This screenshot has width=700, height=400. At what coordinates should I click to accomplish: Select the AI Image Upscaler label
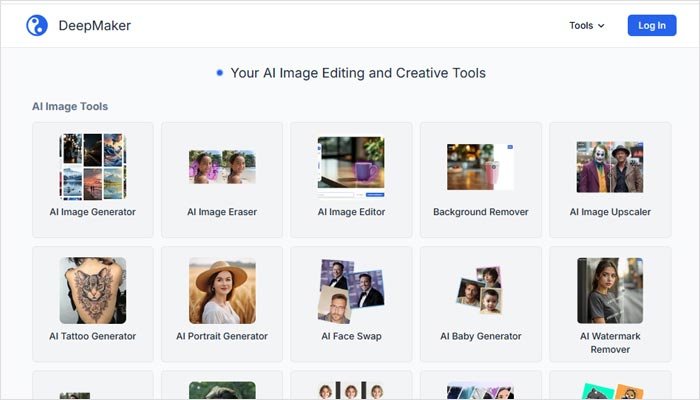(610, 212)
